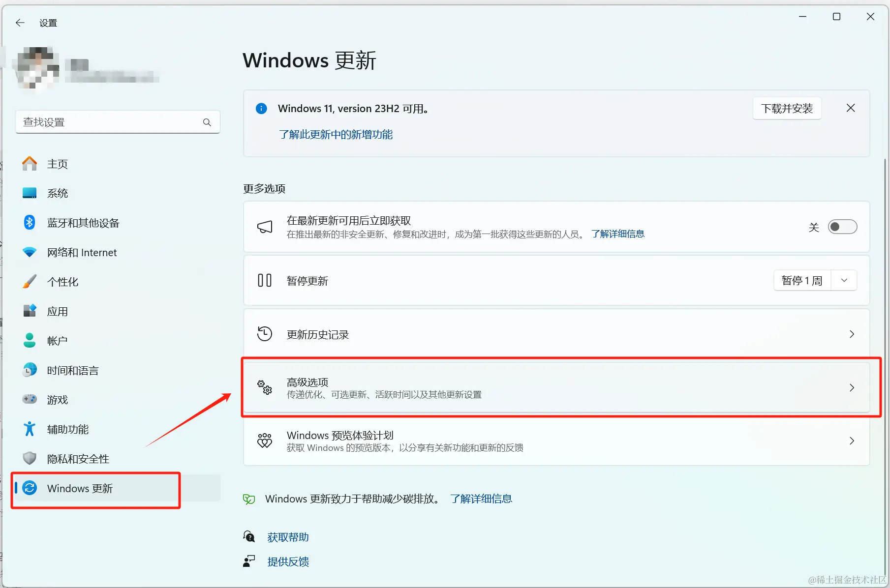The image size is (890, 588).
Task: Click the get help icon
Action: [x=249, y=536]
